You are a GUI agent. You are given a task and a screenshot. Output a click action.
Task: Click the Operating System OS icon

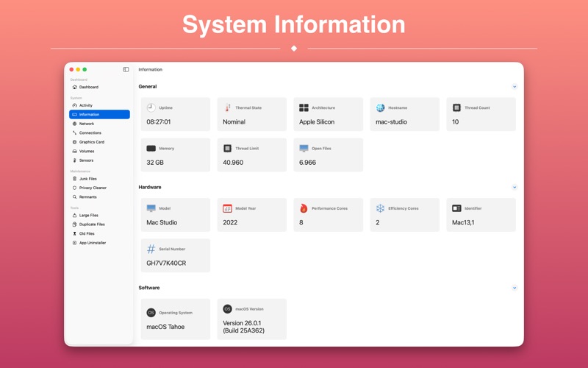151,313
